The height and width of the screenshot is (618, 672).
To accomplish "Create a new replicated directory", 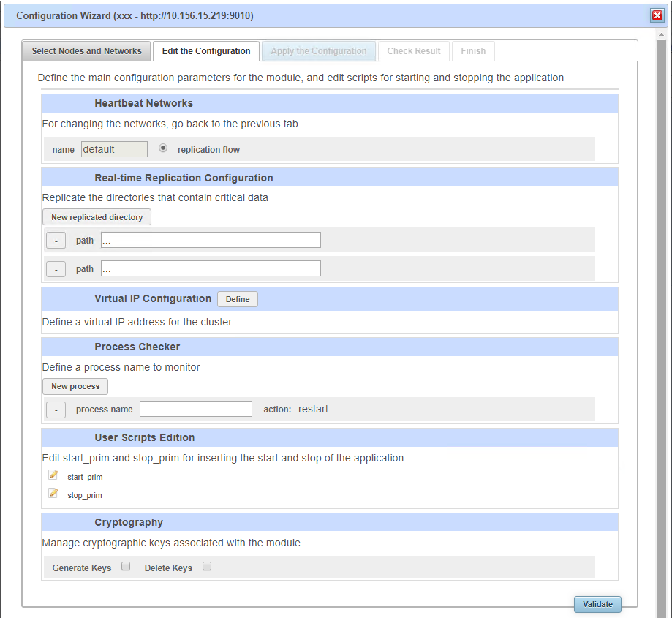I will 96,216.
